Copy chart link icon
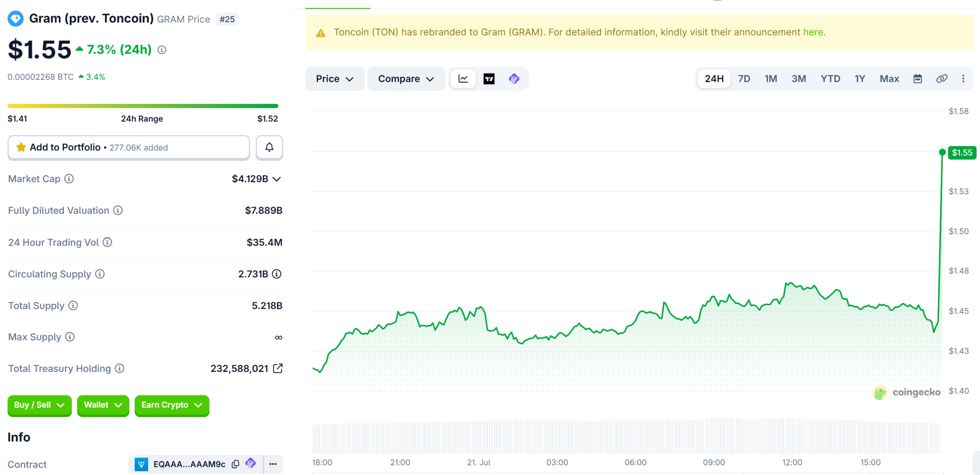Viewport: 980px width, 475px height. point(942,79)
